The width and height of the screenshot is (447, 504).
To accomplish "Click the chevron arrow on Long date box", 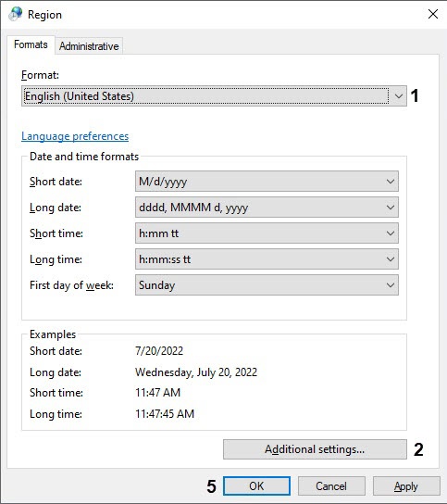I will pos(391,208).
